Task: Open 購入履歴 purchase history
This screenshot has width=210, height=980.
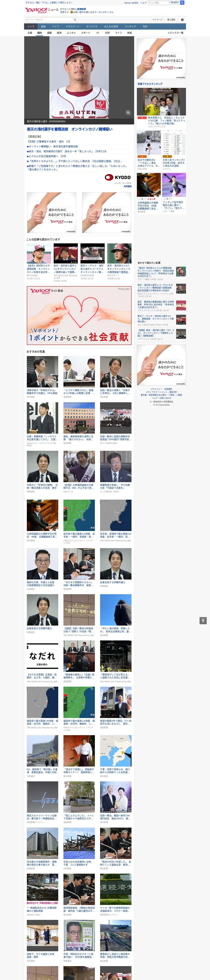Action: click(x=171, y=20)
